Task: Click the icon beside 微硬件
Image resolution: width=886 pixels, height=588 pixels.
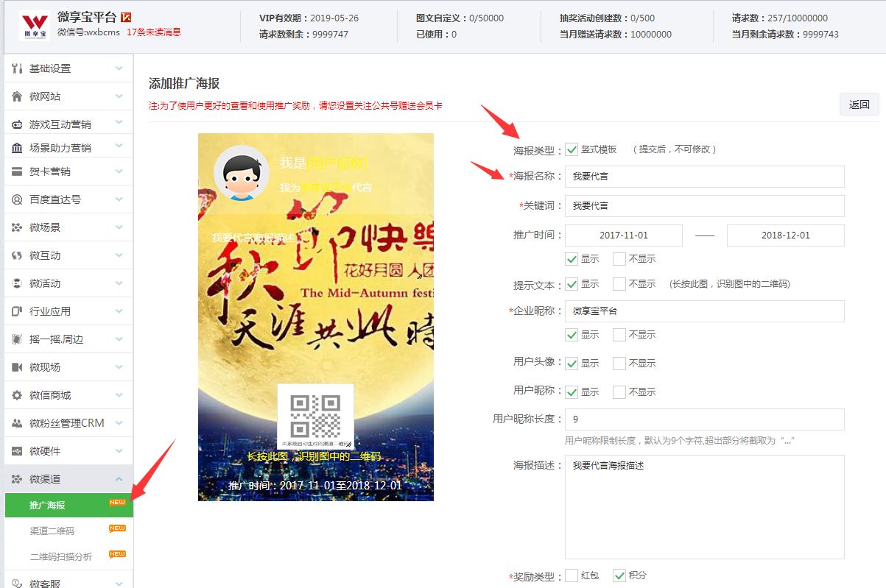Action: tap(16, 451)
